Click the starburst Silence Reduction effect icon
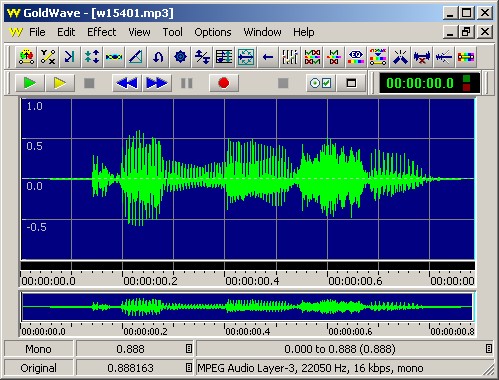Screen dimensions: 499x380 pyautogui.click(x=400, y=57)
